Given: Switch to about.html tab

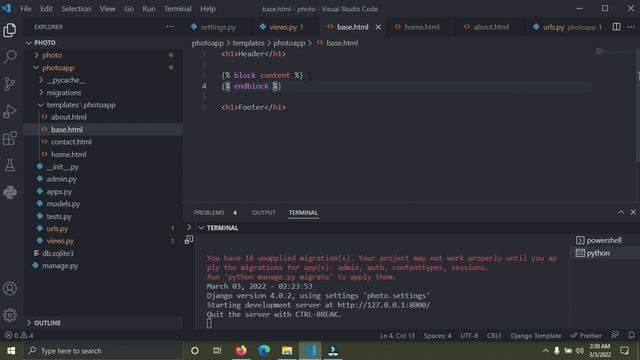Looking at the screenshot, I should click(x=491, y=27).
